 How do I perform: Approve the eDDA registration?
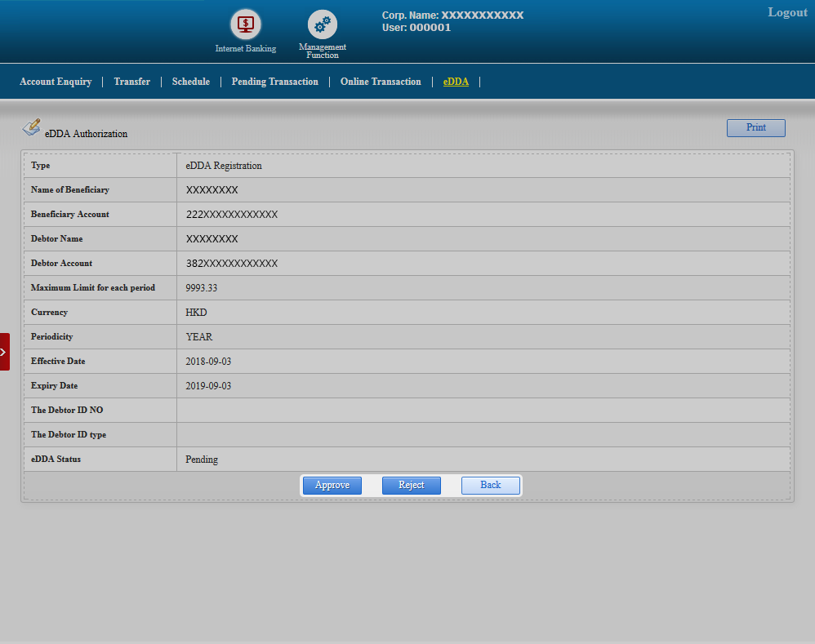tap(332, 485)
